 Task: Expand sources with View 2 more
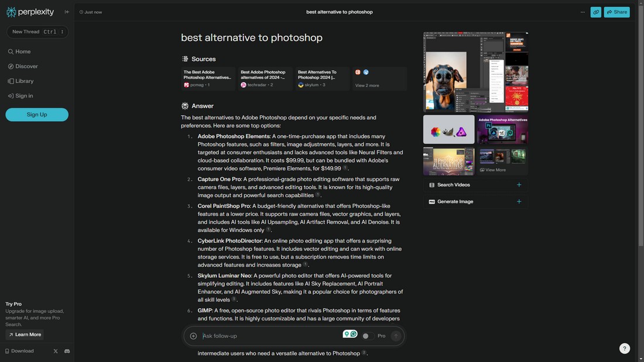(379, 79)
